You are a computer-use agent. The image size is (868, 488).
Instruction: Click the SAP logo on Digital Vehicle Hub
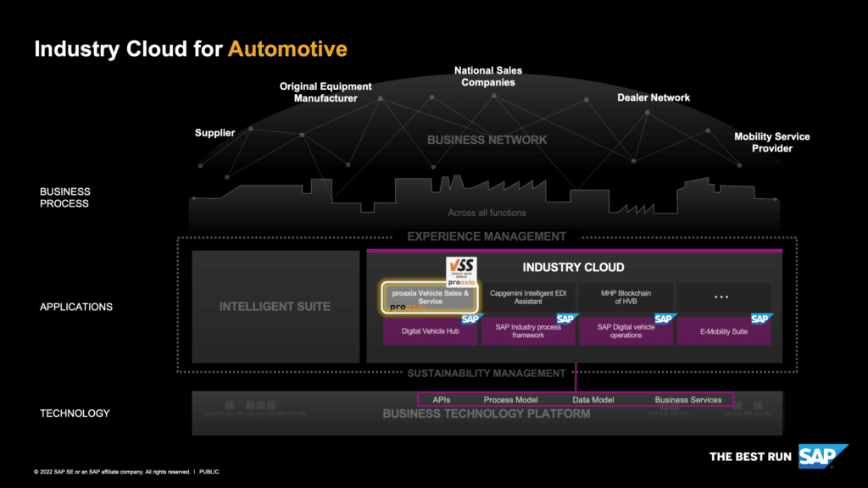pyautogui.click(x=470, y=319)
